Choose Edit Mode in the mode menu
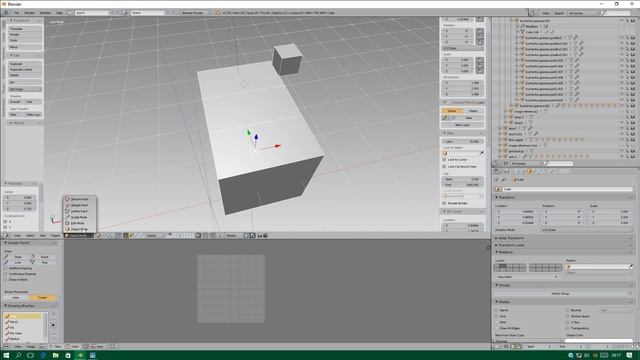This screenshot has width=640, height=360. click(80, 223)
